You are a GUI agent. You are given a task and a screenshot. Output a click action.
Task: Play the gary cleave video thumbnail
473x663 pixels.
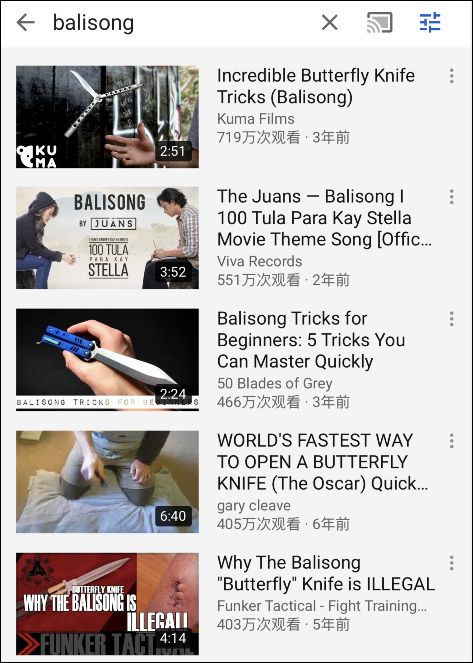point(107,482)
